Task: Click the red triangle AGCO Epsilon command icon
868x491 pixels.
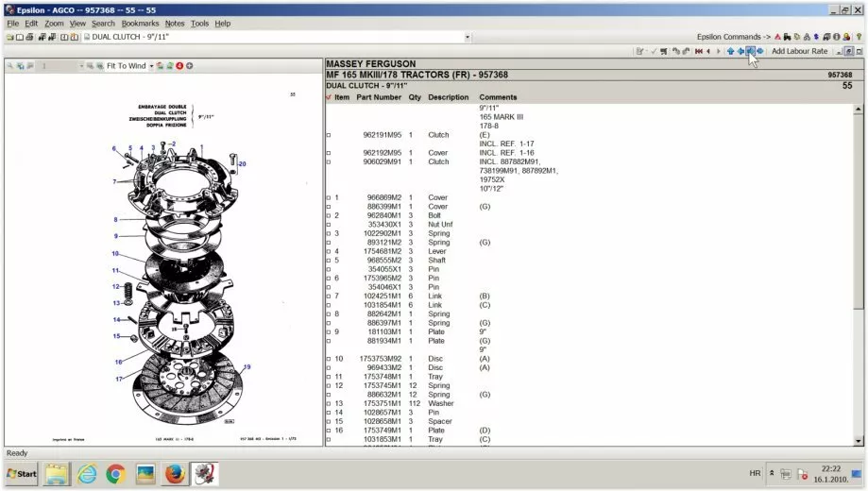Action: tap(777, 37)
